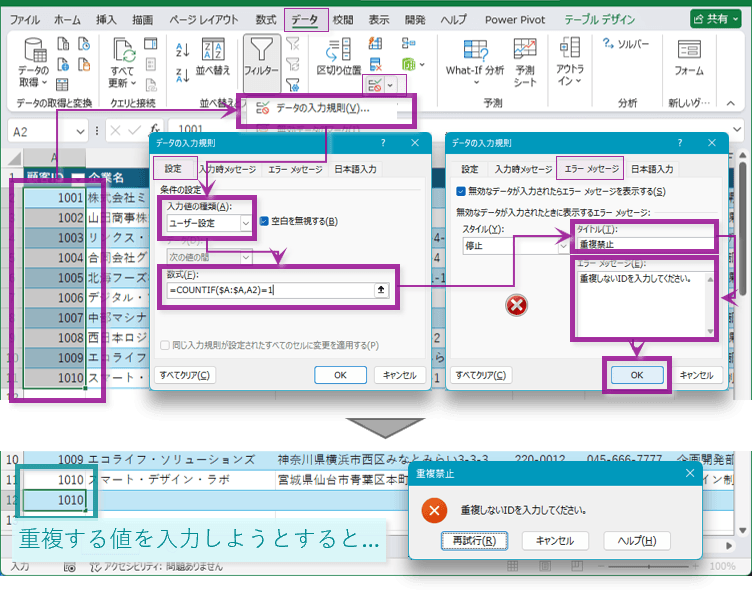Click the select-all corner of the sheet

click(14, 159)
